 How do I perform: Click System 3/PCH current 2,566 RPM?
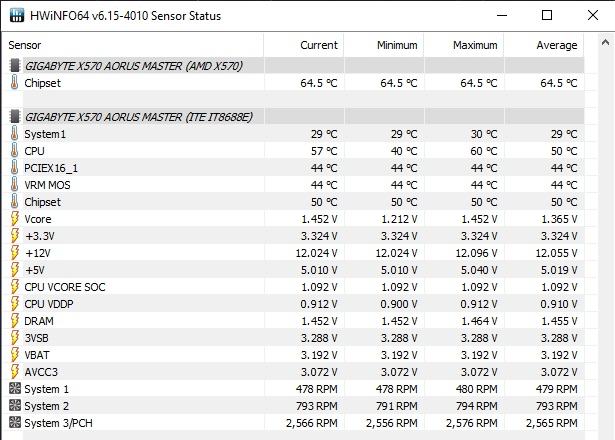point(312,423)
